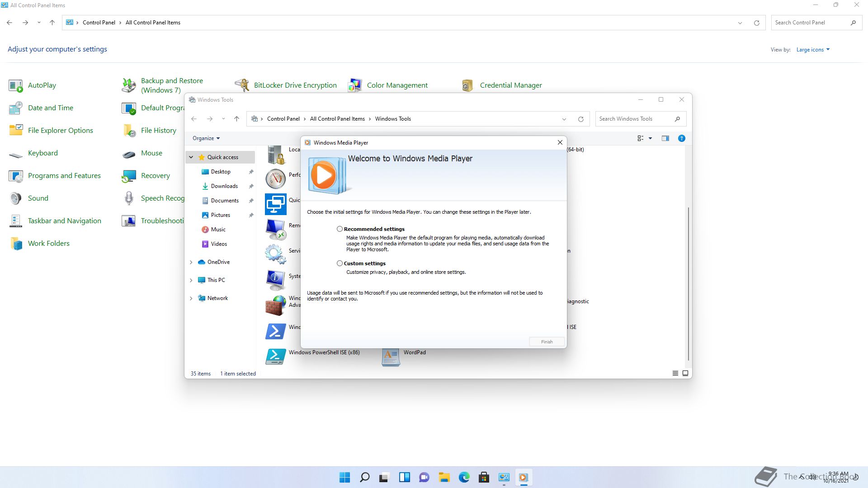This screenshot has width=868, height=488.
Task: Open Windows PowerShell ISE (x86) in Windows Tools
Action: click(313, 357)
